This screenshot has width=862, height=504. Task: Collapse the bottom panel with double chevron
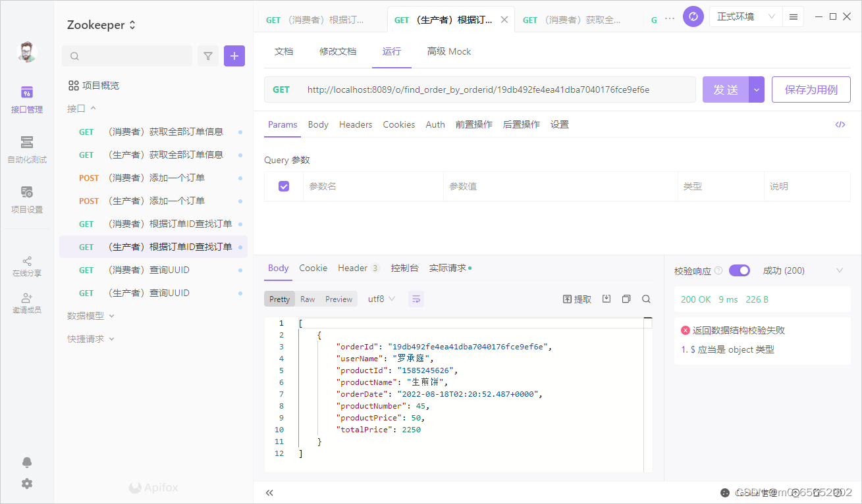tap(269, 492)
